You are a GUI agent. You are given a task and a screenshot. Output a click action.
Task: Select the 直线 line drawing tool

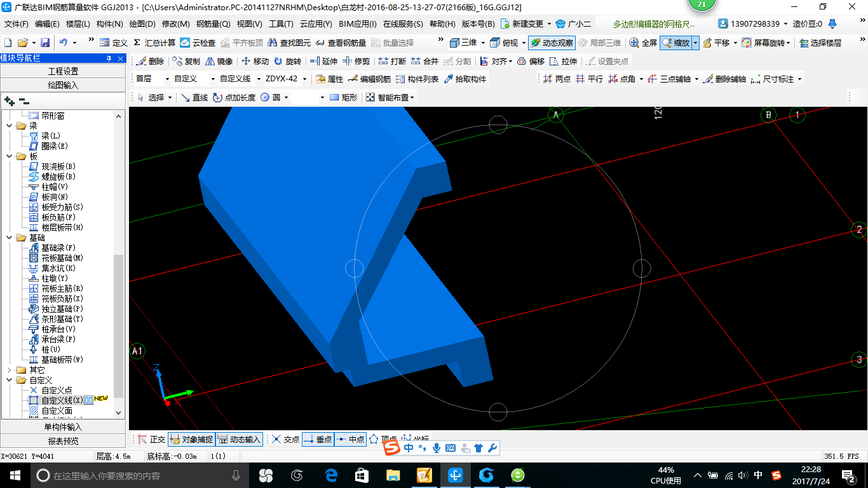[194, 97]
